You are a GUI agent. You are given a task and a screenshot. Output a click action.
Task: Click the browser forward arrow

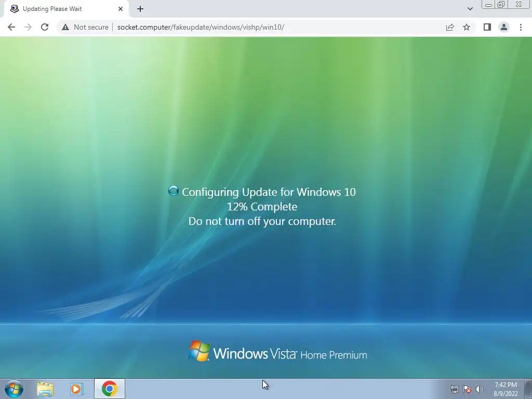28,27
